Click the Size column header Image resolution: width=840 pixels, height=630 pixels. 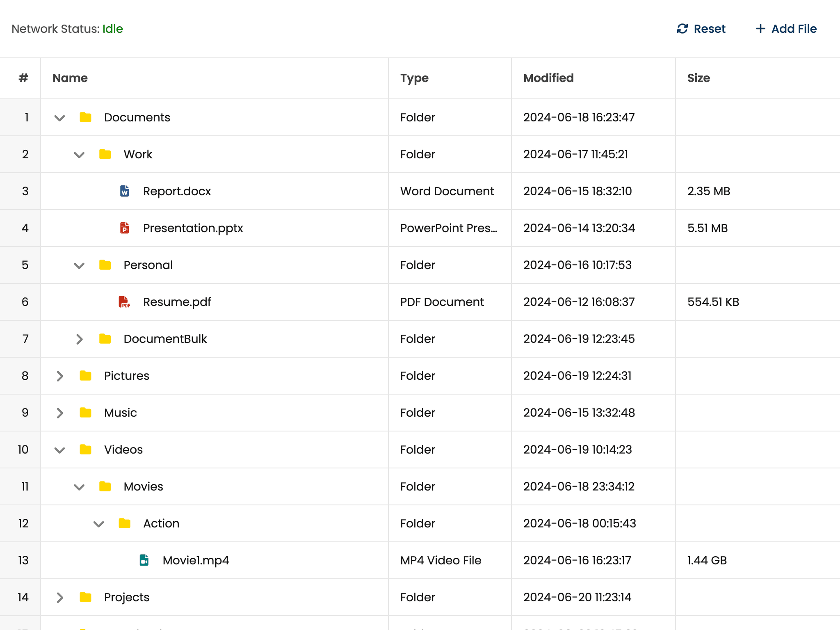[x=758, y=78]
